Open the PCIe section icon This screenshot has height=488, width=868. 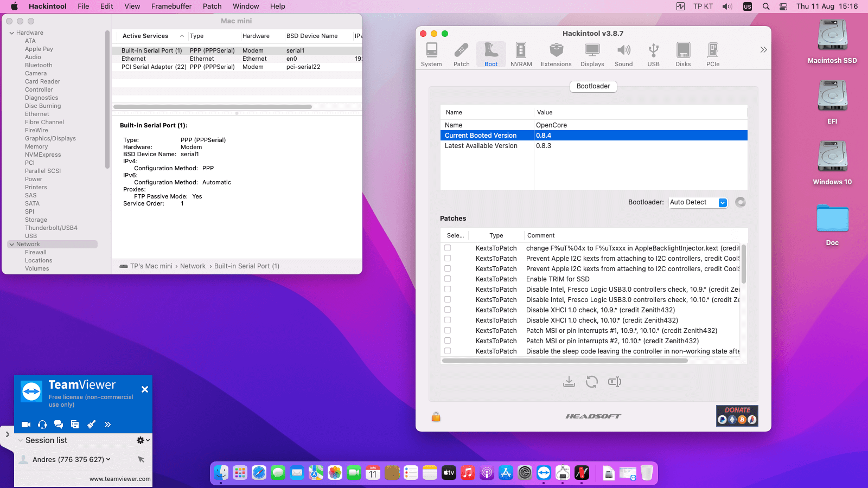tap(712, 55)
